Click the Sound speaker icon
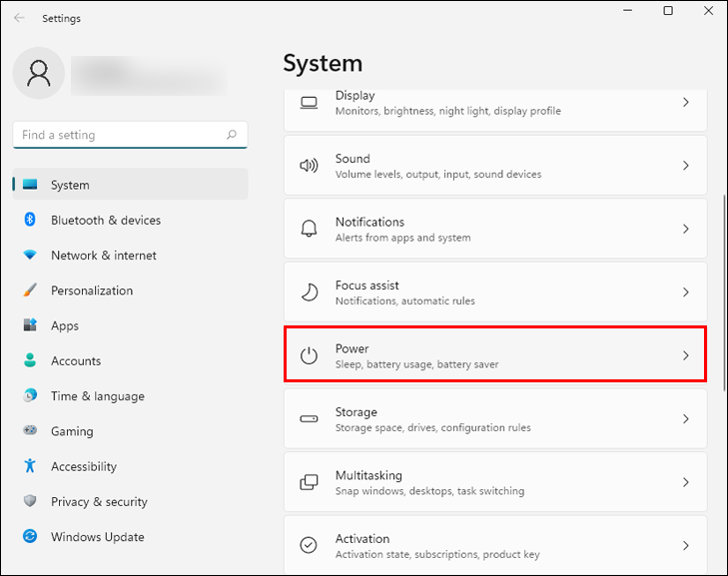728x576 pixels. [x=310, y=166]
